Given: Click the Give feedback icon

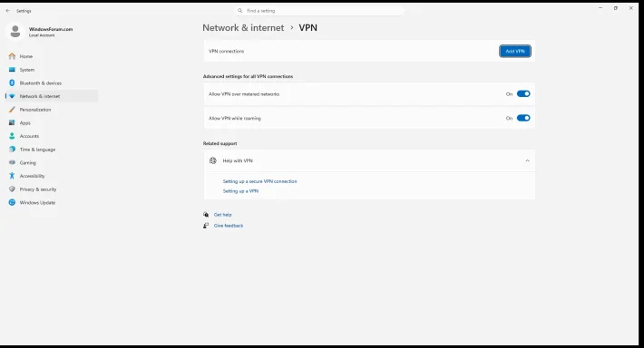Looking at the screenshot, I should pyautogui.click(x=206, y=226).
